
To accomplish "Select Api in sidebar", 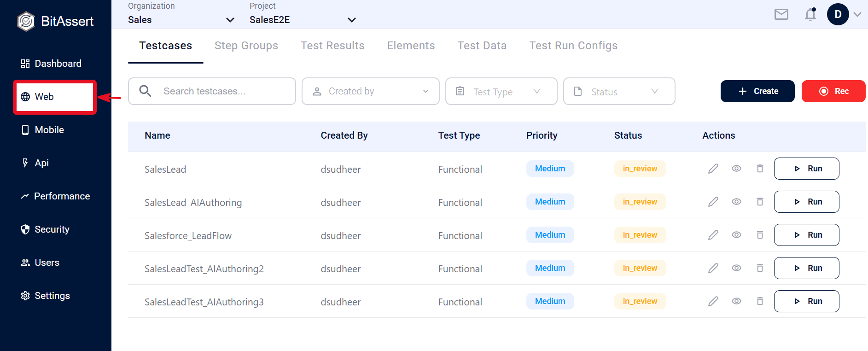I will [x=35, y=163].
